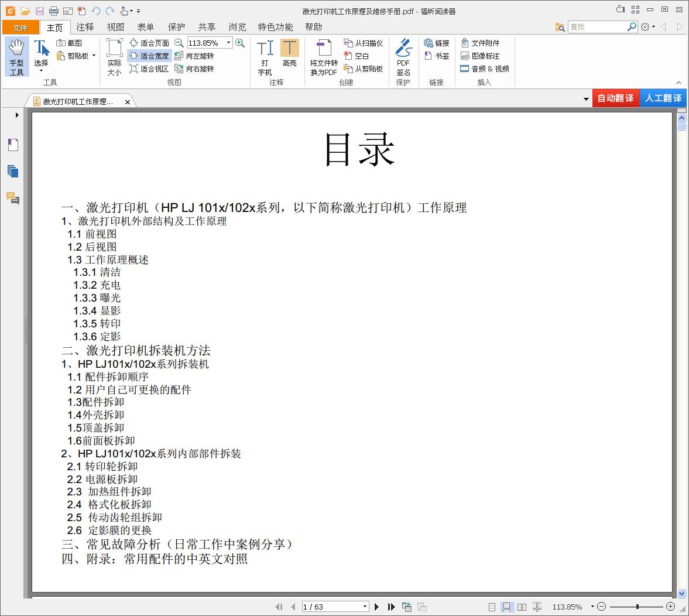689x616 pixels.
Task: Open the settings gear dropdown
Action: 647,27
